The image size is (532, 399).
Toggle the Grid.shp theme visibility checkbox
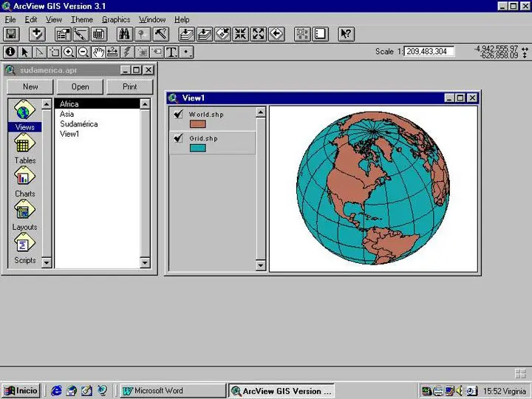[x=178, y=138]
